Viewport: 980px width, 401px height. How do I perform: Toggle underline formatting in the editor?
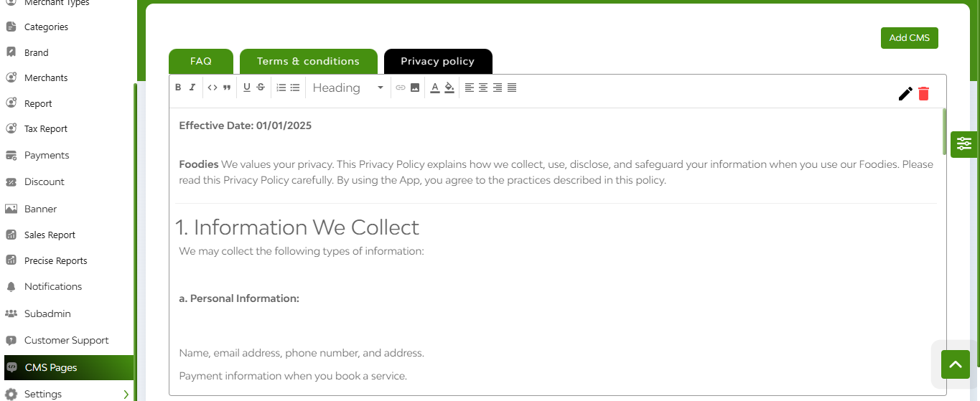(x=247, y=88)
